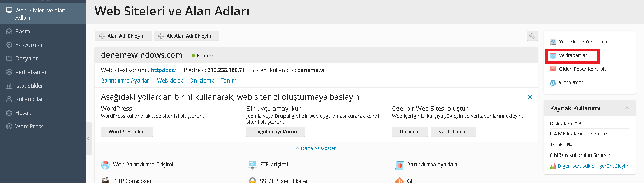The height and width of the screenshot is (183, 644).
Task: Click the FTP erişimi icon
Action: tap(252, 165)
